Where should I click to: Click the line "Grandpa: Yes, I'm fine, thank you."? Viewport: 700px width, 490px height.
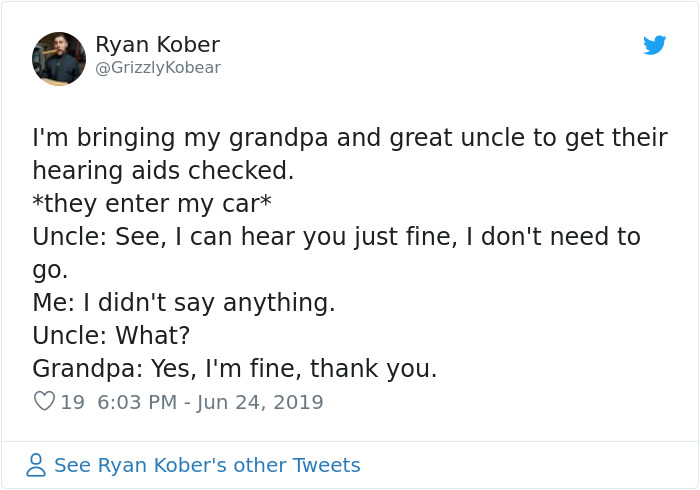tap(235, 368)
